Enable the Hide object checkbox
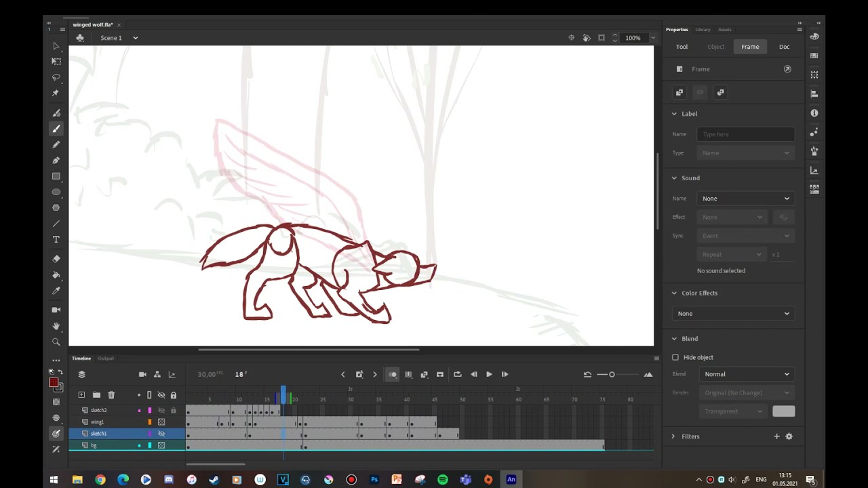Viewport: 868px width, 488px height. click(675, 357)
